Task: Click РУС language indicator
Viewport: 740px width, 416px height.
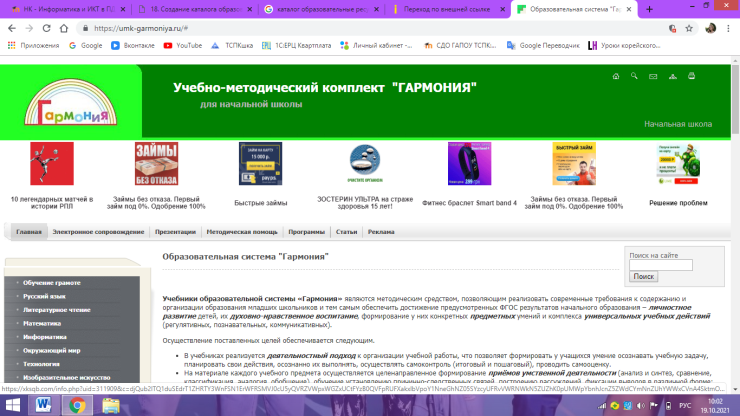Action: click(685, 406)
